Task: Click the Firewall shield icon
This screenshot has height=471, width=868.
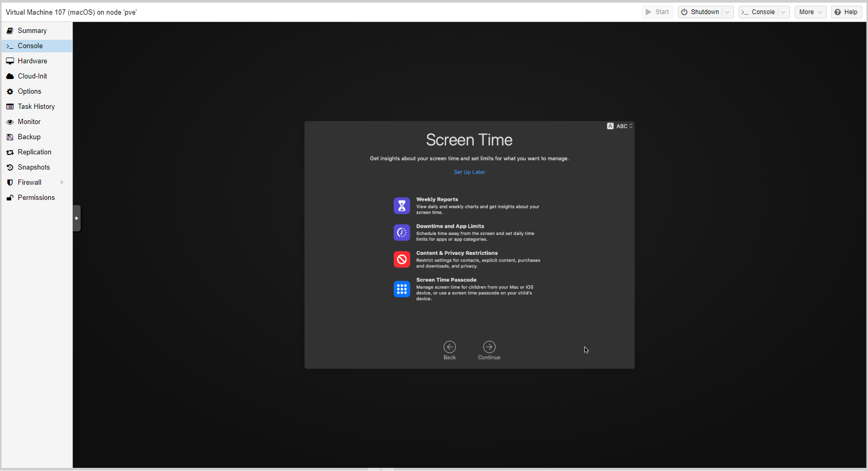Action: pos(10,183)
